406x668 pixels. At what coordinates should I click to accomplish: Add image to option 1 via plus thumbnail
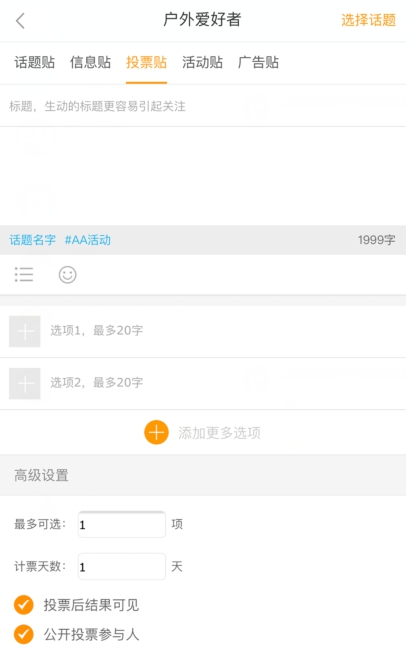tap(25, 331)
